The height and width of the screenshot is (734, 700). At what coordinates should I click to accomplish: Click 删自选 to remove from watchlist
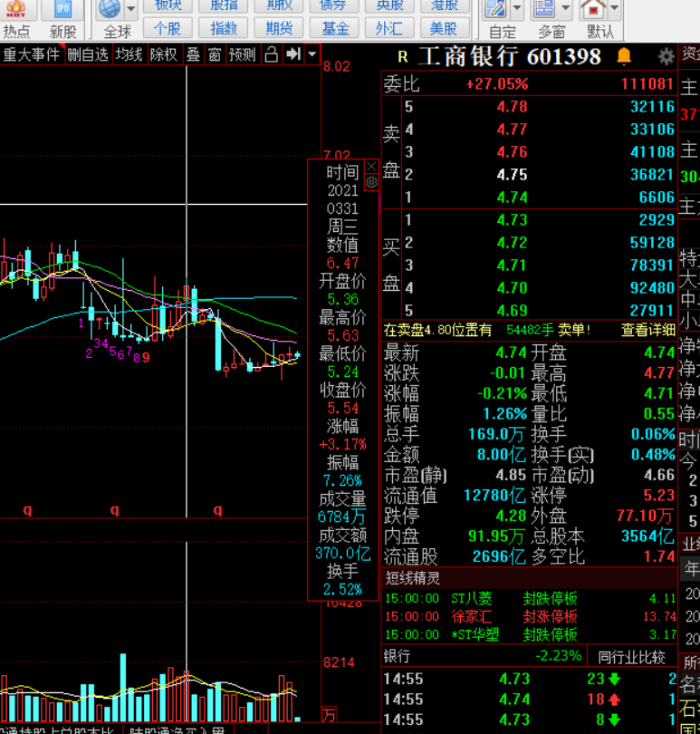tap(88, 54)
